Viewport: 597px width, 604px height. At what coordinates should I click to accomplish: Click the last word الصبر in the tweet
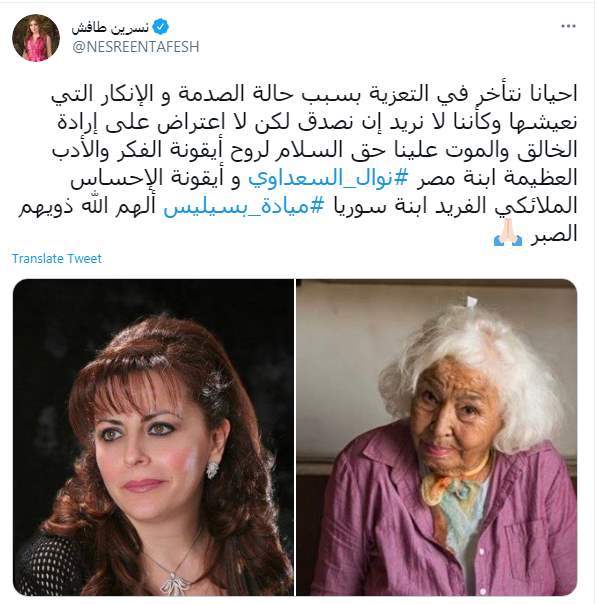pos(553,233)
